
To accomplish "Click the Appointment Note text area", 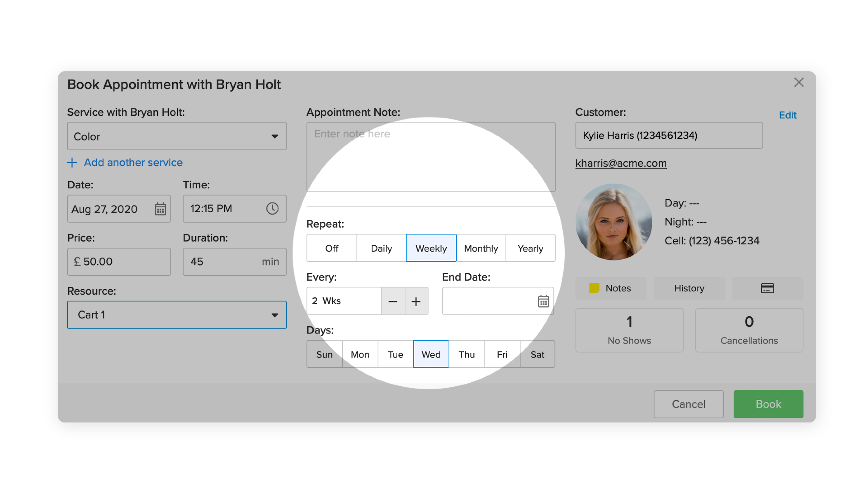I will pos(430,157).
